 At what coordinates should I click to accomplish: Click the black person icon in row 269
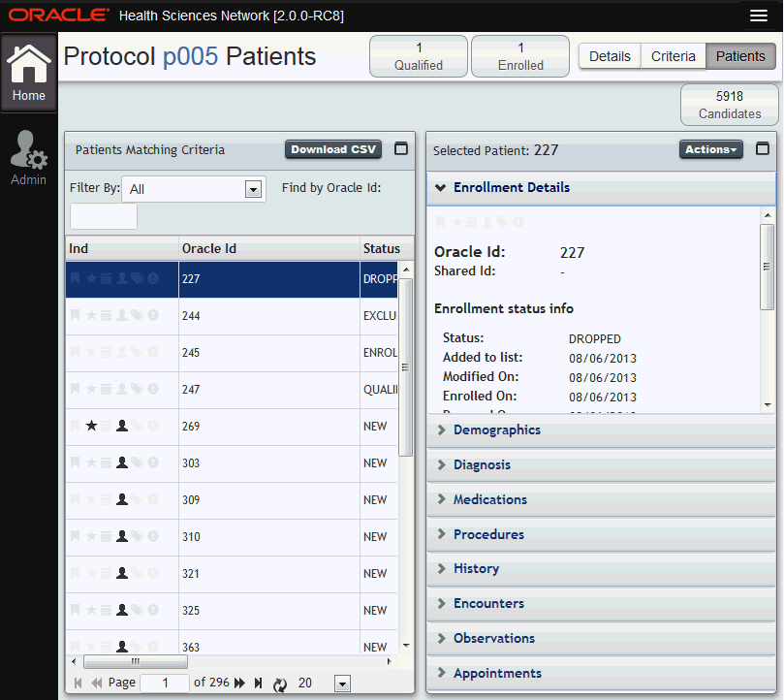tap(121, 426)
